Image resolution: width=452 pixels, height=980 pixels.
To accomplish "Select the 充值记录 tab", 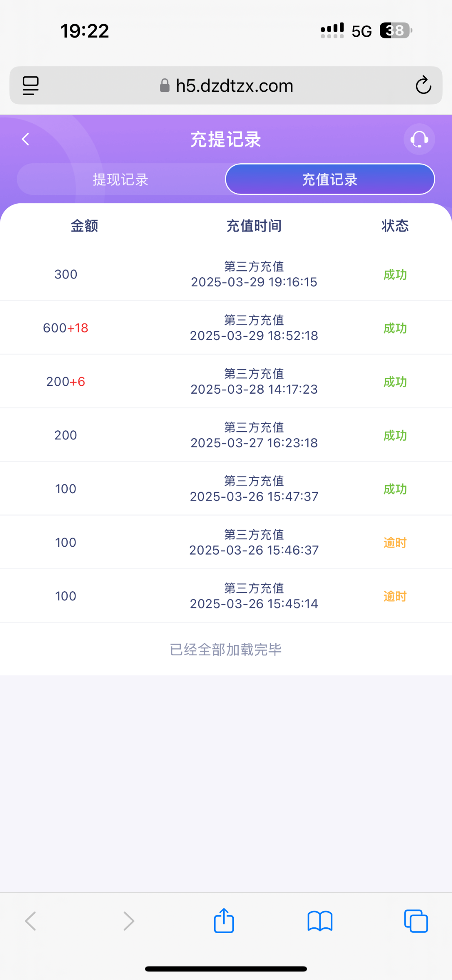I will 330,180.
